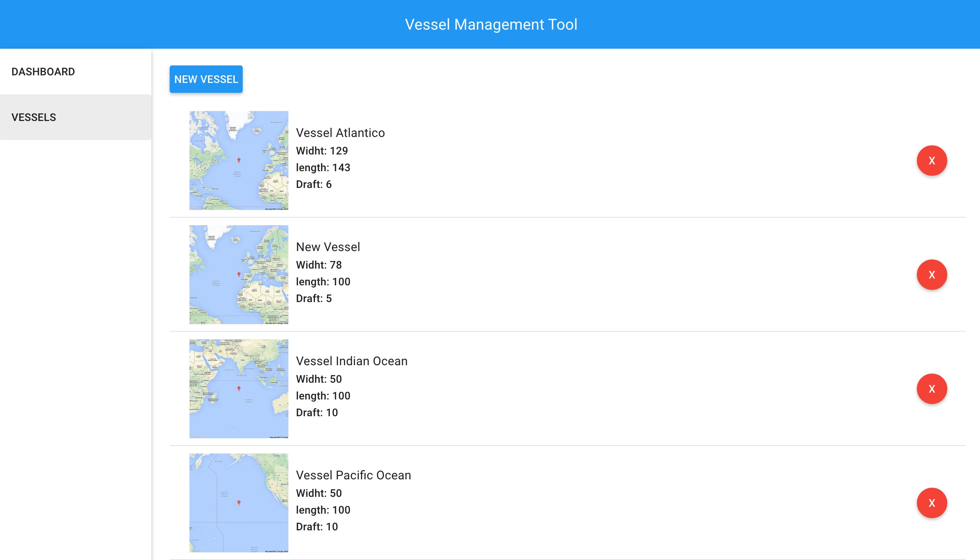Select the Vessel Indian Ocean title
This screenshot has height=560, width=980.
pos(352,361)
